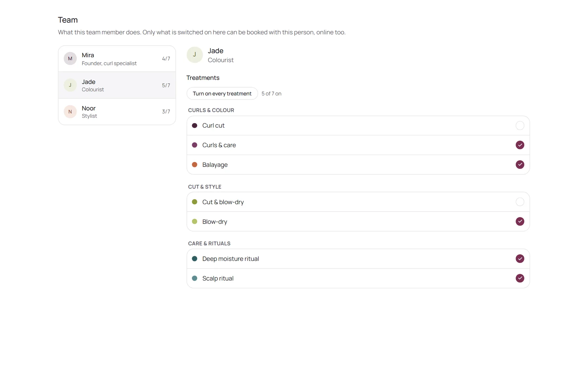Viewport: 588px width, 368px height.
Task: Click Noor's N avatar icon
Action: pos(70,112)
